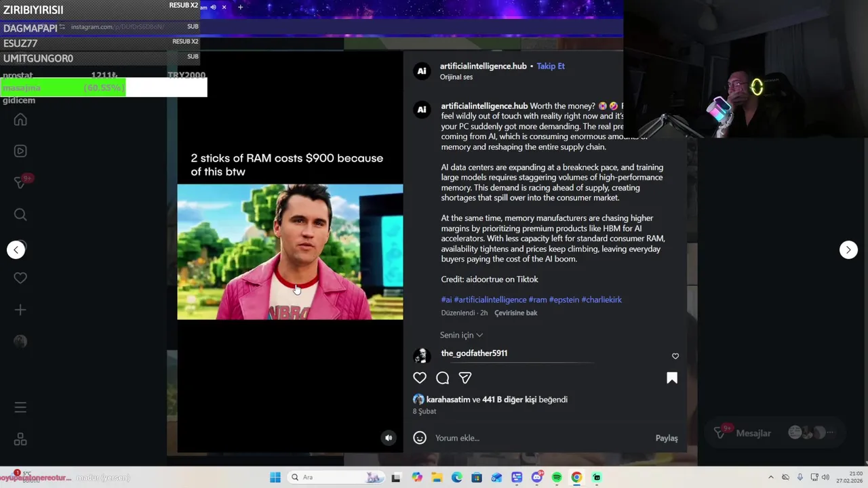Click the "8 Şubat" post date
The height and width of the screenshot is (488, 868).
click(425, 411)
